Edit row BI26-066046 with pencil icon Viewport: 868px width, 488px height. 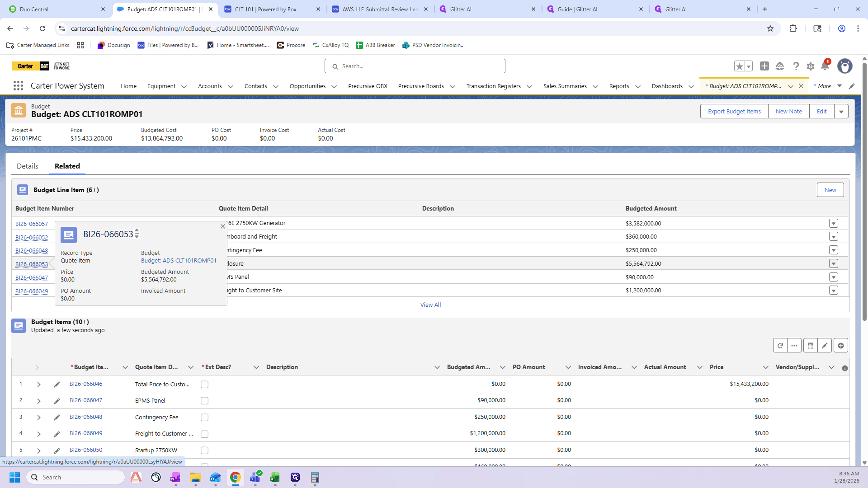57,385
